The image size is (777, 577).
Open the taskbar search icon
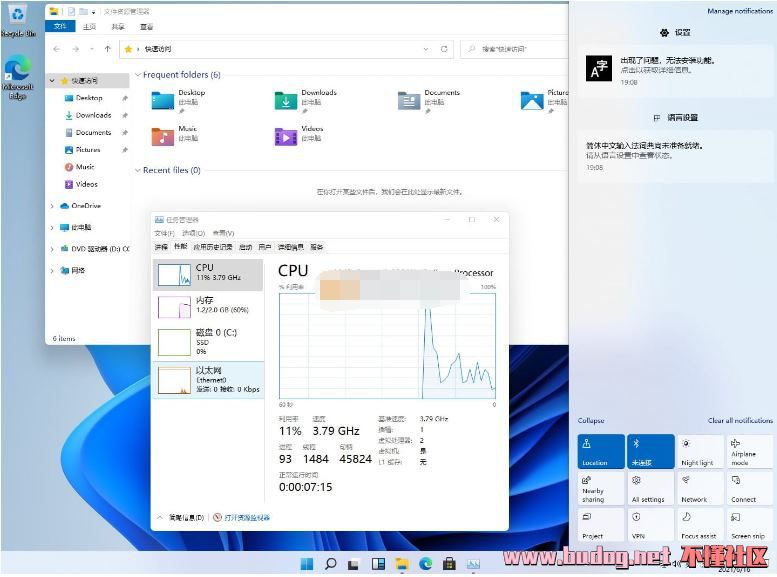tap(331, 564)
